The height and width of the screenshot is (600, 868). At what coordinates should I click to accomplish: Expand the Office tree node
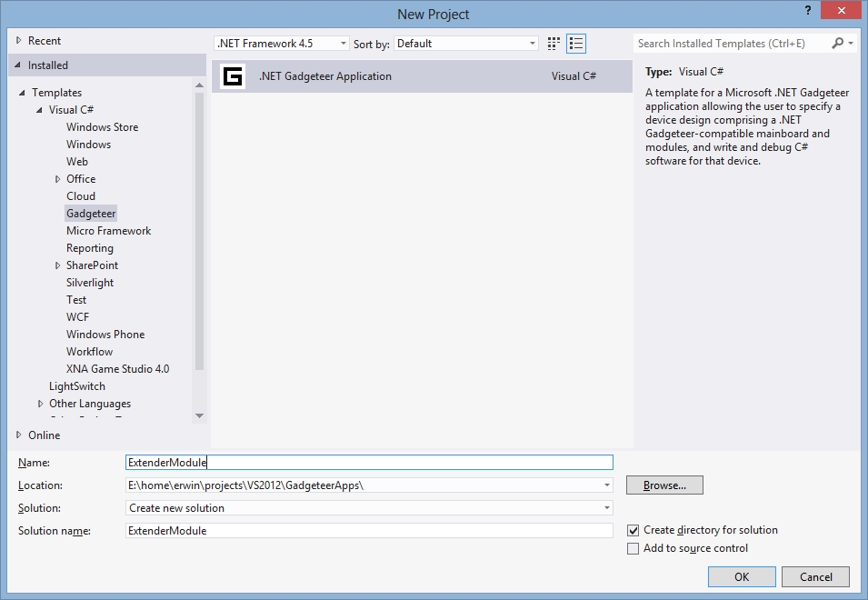click(x=57, y=179)
